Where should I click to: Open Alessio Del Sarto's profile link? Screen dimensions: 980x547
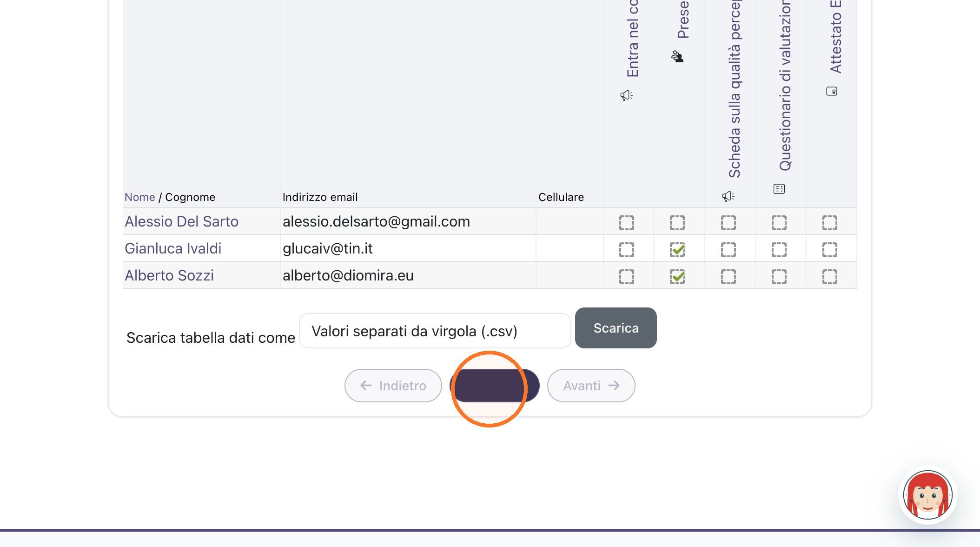[181, 221]
